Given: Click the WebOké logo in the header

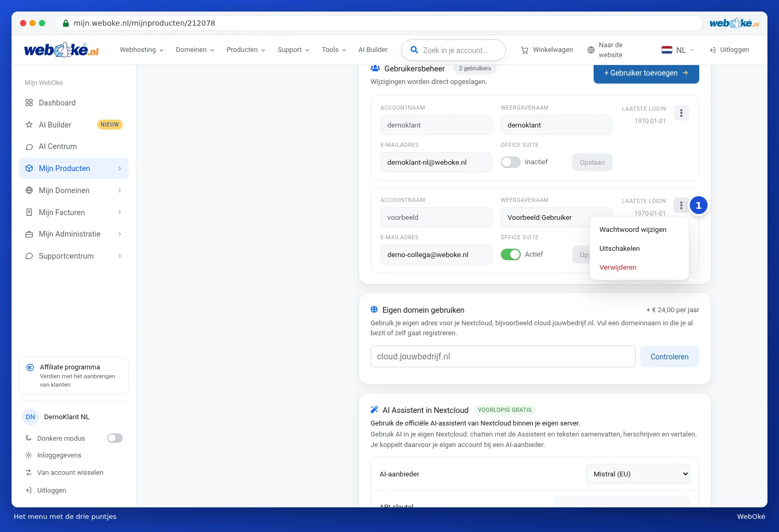Looking at the screenshot, I should point(61,50).
